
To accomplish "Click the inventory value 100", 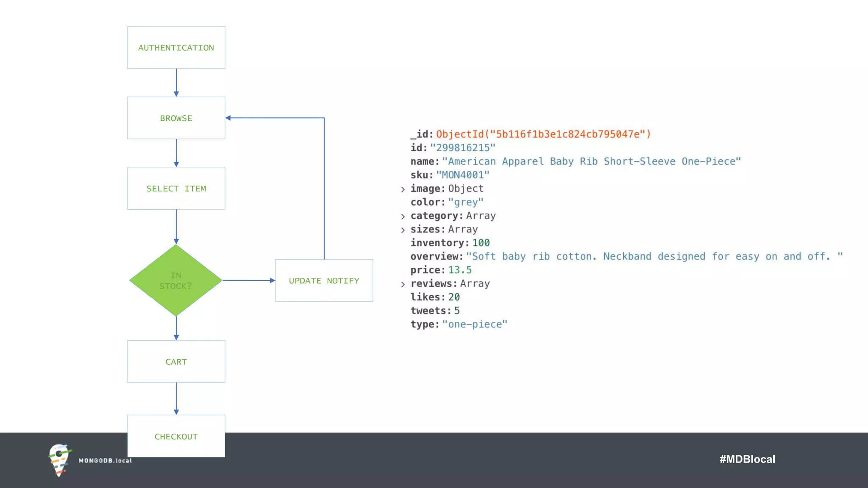I will 481,243.
